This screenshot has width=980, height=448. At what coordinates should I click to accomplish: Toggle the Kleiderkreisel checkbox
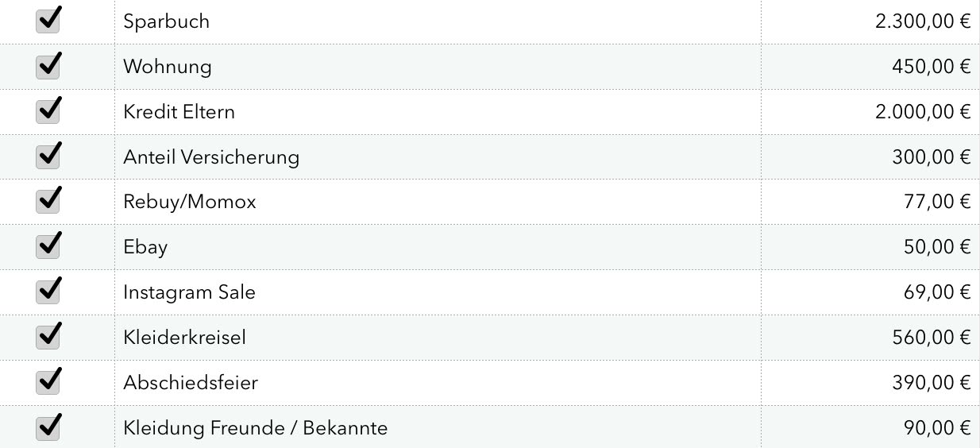pos(48,338)
